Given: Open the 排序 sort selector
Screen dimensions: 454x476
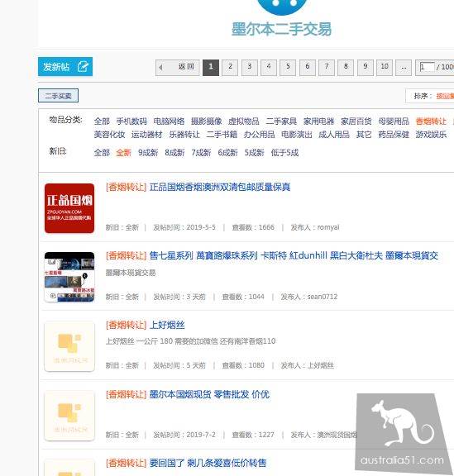Looking at the screenshot, I should click(430, 96).
